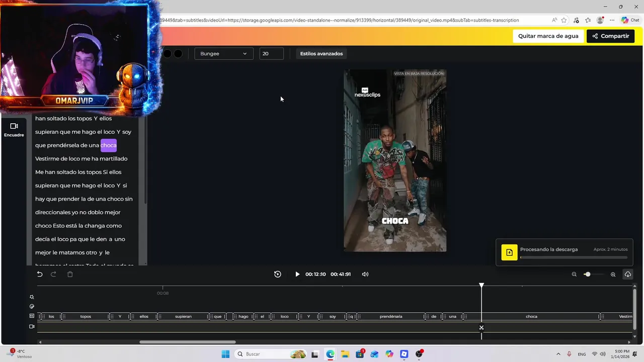Select the una clip in the subtitle track
644x362 pixels.
(x=452, y=316)
